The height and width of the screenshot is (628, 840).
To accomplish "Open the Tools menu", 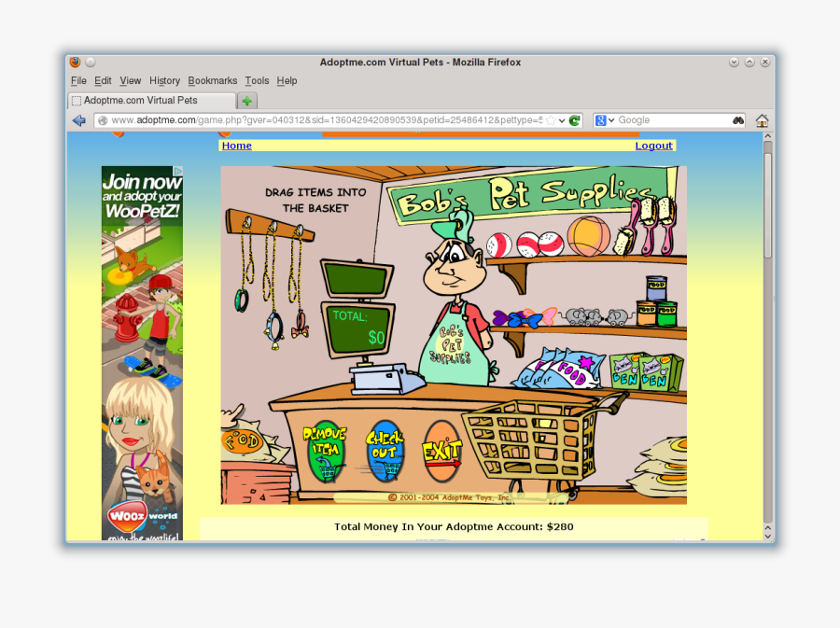I will coord(257,80).
